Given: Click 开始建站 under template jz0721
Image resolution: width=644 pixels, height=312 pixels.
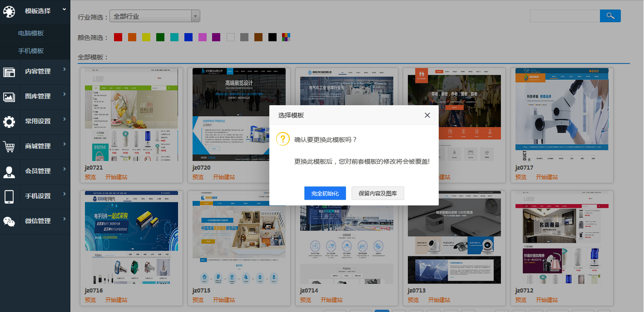Looking at the screenshot, I should (116, 177).
